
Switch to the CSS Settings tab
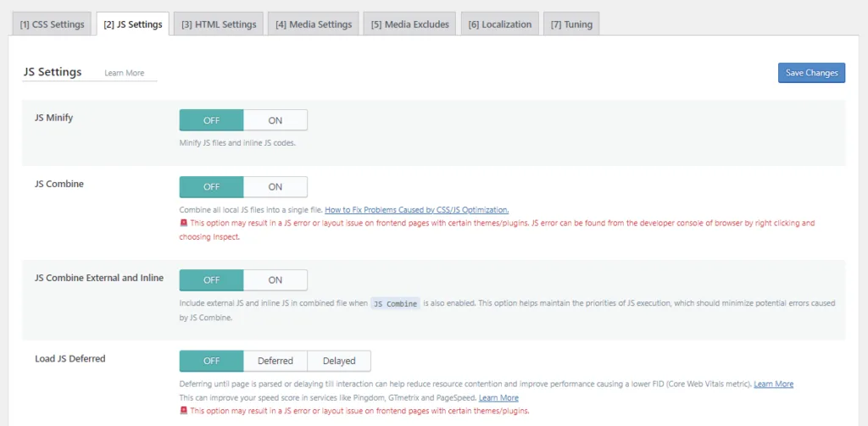[52, 25]
